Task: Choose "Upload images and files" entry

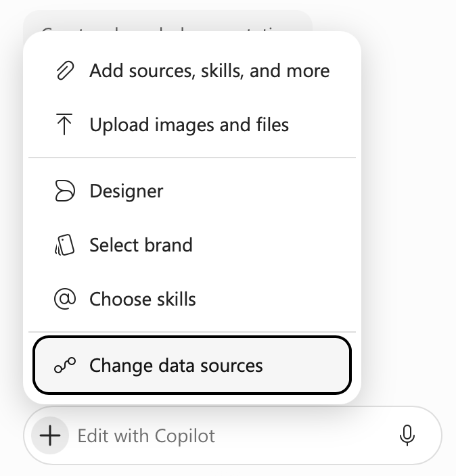Action: pyautogui.click(x=192, y=124)
